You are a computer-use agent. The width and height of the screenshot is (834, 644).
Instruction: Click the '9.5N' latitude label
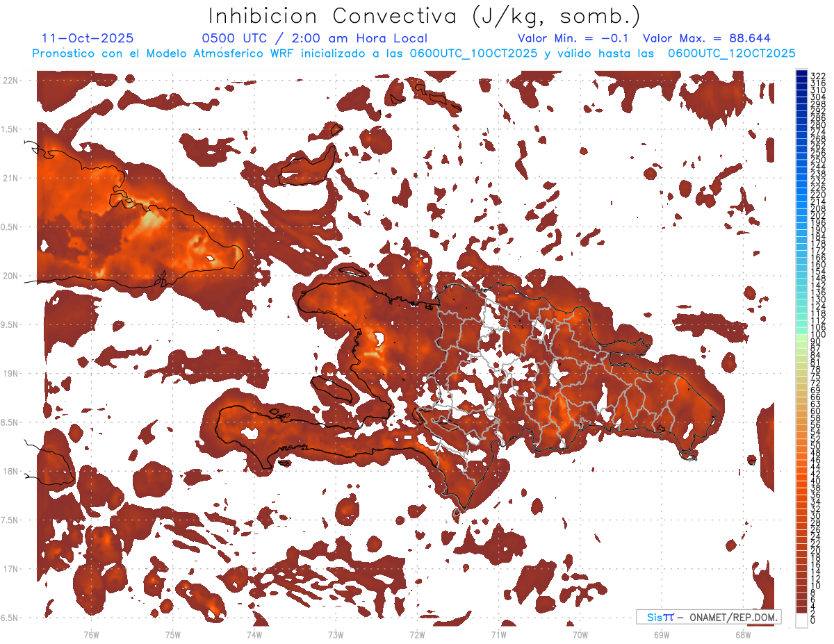coord(10,325)
